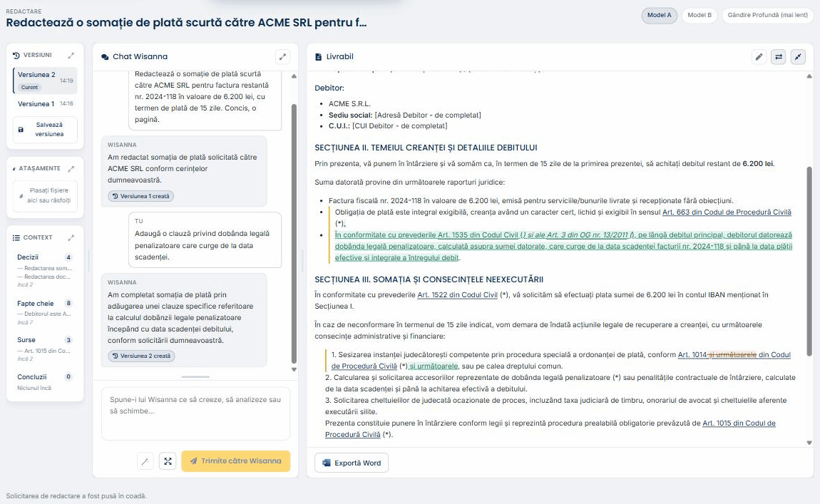Expand the Context panel

(71, 237)
